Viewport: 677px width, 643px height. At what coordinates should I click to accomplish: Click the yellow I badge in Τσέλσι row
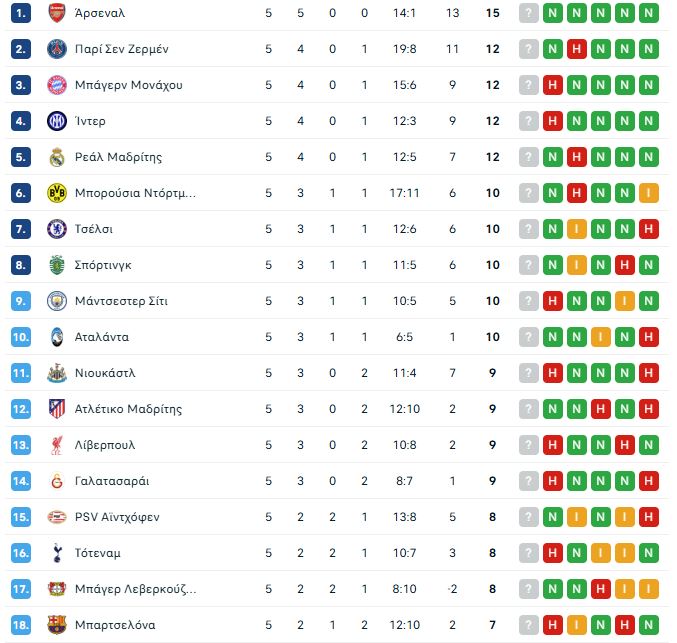coord(576,229)
